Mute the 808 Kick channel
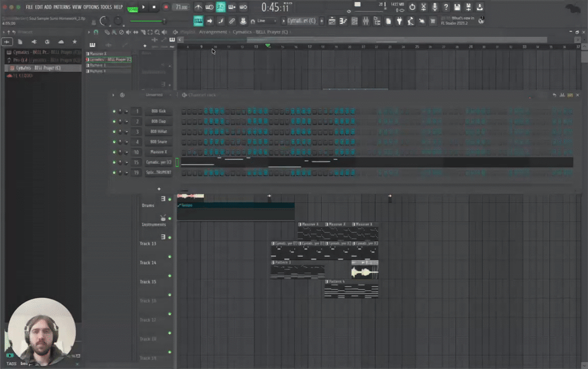This screenshot has height=369, width=588. pyautogui.click(x=114, y=111)
